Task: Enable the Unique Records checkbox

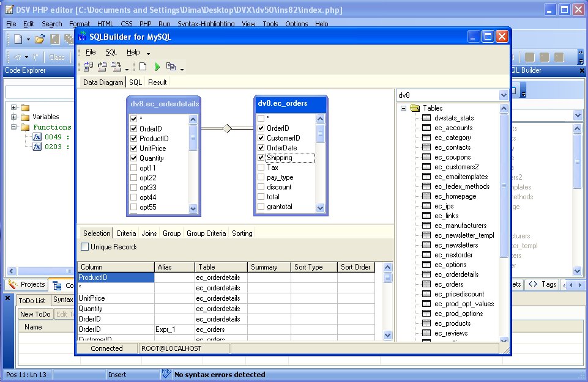Action: point(85,247)
